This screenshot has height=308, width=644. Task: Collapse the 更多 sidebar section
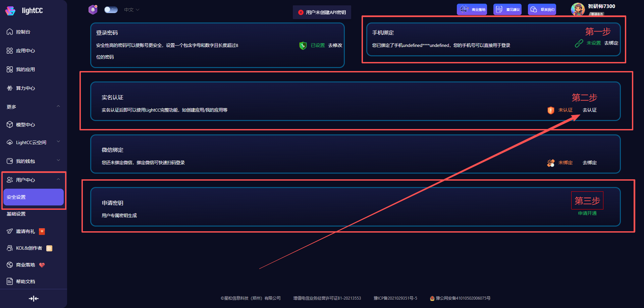[x=58, y=107]
